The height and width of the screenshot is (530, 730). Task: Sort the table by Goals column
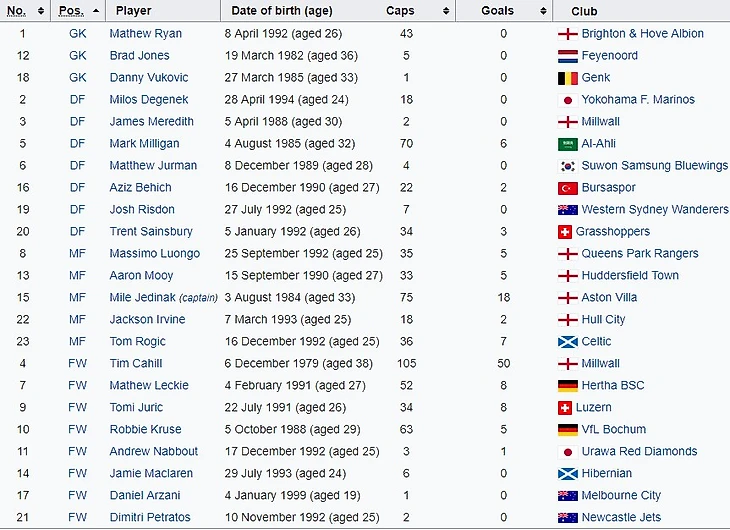(541, 11)
